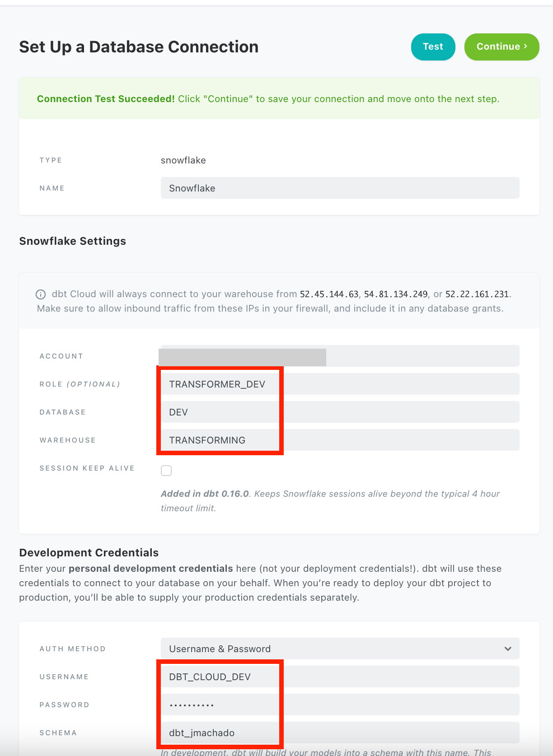Select the Database field showing DEV

[340, 412]
